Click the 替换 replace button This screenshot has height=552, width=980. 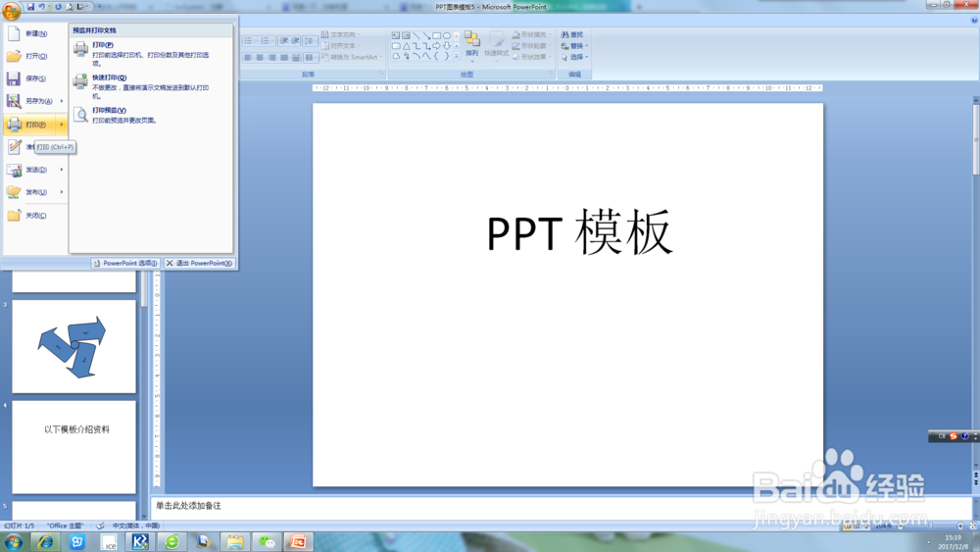point(574,46)
